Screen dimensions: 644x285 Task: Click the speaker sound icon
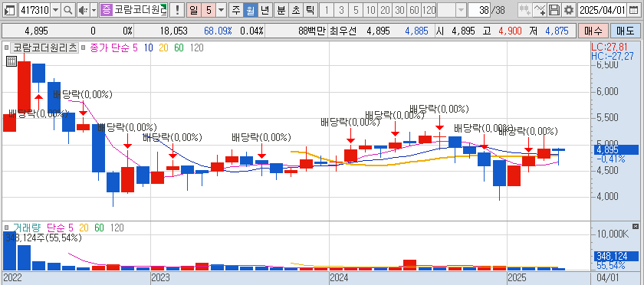(x=83, y=10)
